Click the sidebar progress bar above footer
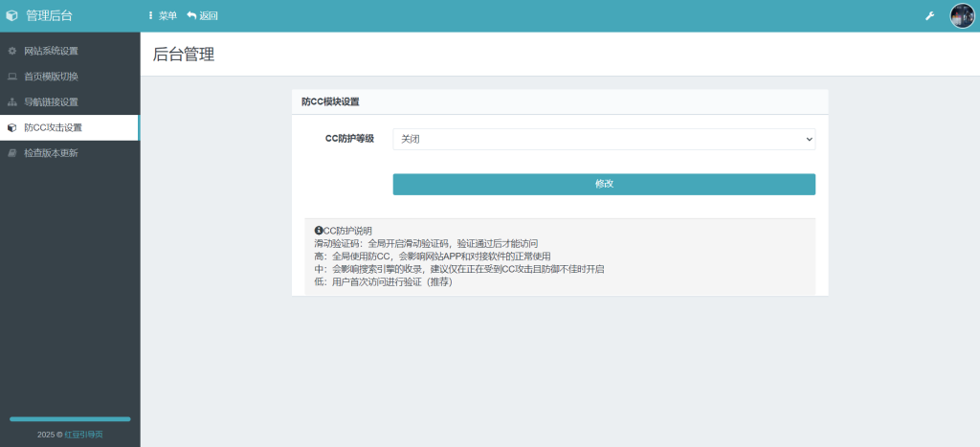Screen dimensions: 980x447 point(70,419)
